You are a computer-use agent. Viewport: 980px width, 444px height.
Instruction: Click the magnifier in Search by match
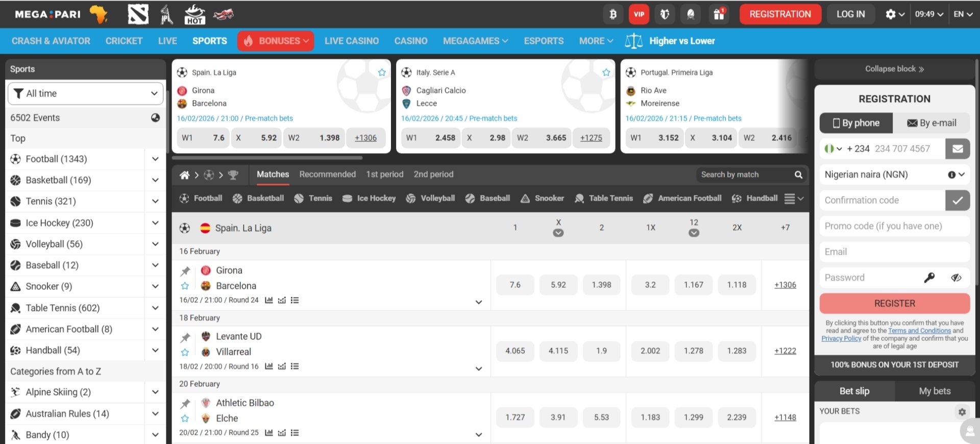click(798, 175)
